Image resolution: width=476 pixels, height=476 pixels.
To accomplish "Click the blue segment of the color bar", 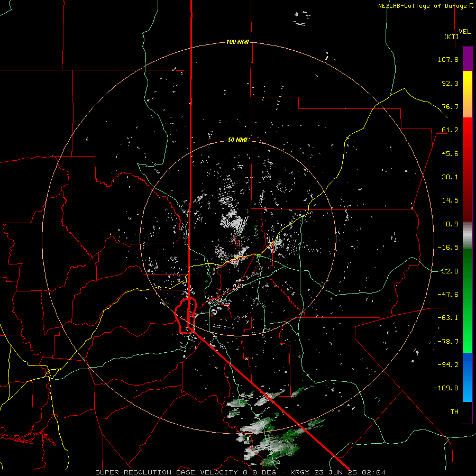I will pyautogui.click(x=467, y=377).
